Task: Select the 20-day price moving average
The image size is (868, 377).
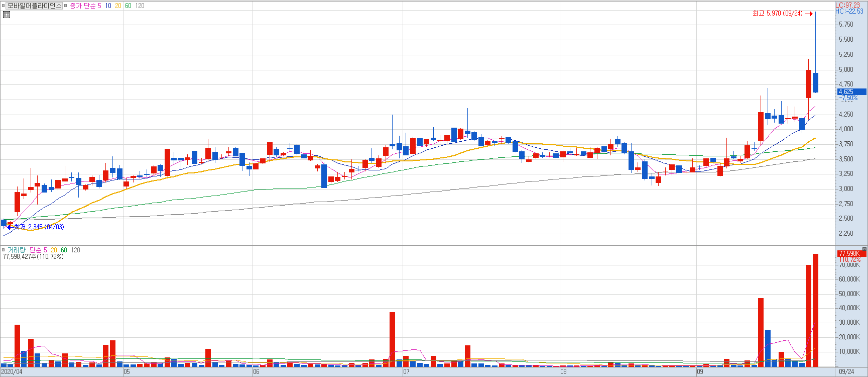Action: point(118,6)
